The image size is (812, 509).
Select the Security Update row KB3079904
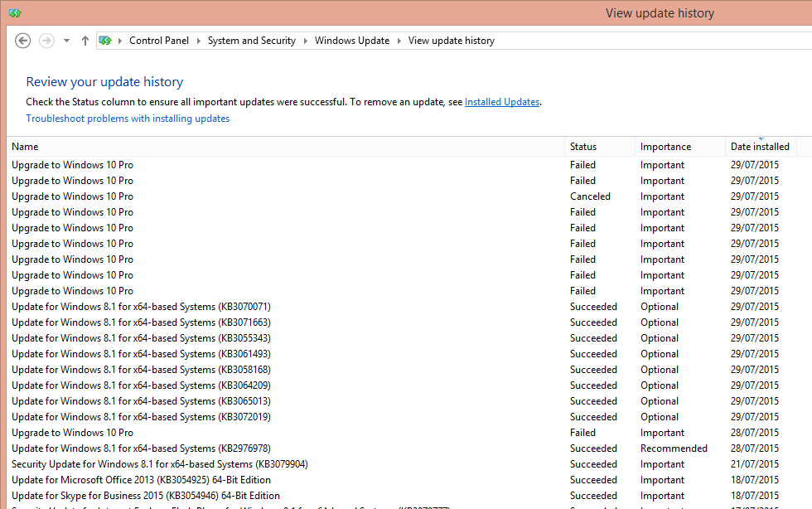point(401,464)
